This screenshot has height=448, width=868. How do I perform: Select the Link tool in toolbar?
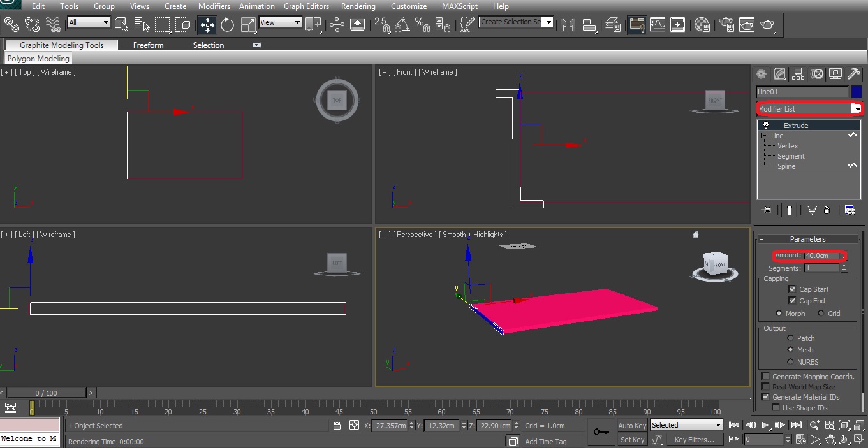11,25
